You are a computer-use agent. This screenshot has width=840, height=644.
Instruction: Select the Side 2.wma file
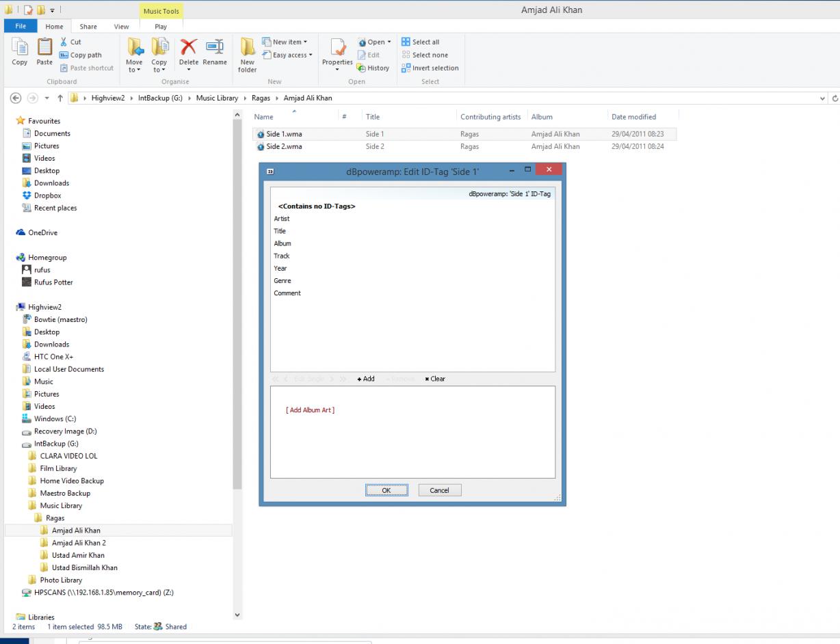pyautogui.click(x=284, y=146)
